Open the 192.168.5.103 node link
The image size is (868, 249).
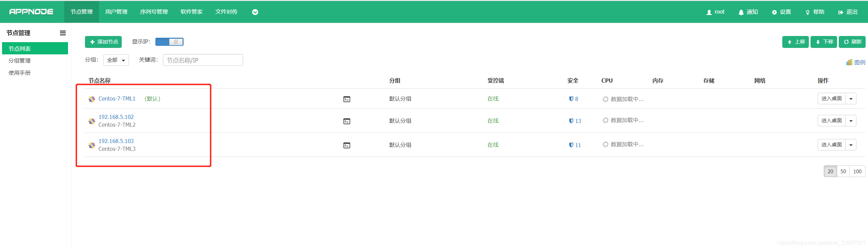pyautogui.click(x=116, y=141)
